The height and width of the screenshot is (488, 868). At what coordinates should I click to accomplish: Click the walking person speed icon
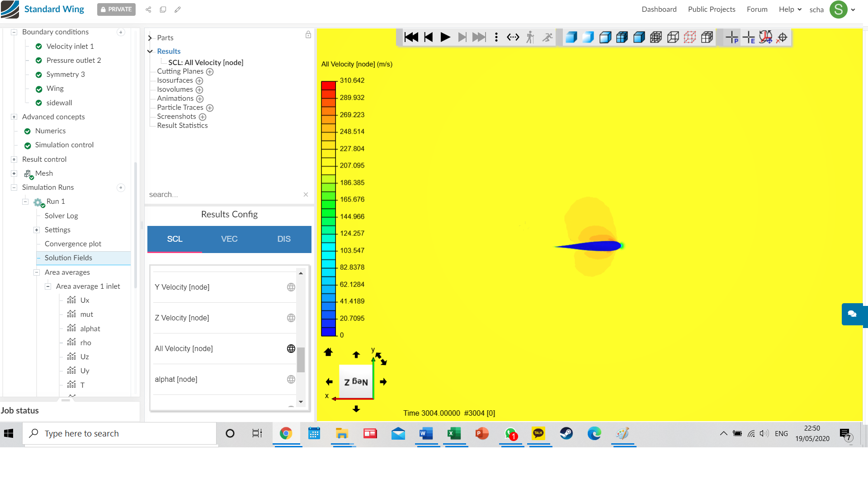point(530,38)
